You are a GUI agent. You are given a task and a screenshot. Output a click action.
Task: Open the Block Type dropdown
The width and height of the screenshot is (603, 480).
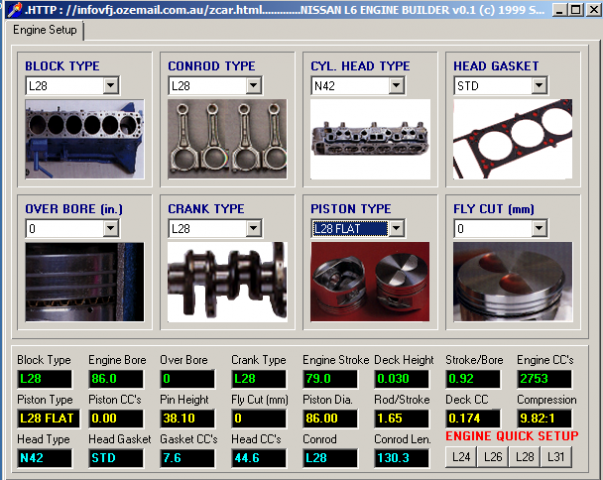point(109,86)
